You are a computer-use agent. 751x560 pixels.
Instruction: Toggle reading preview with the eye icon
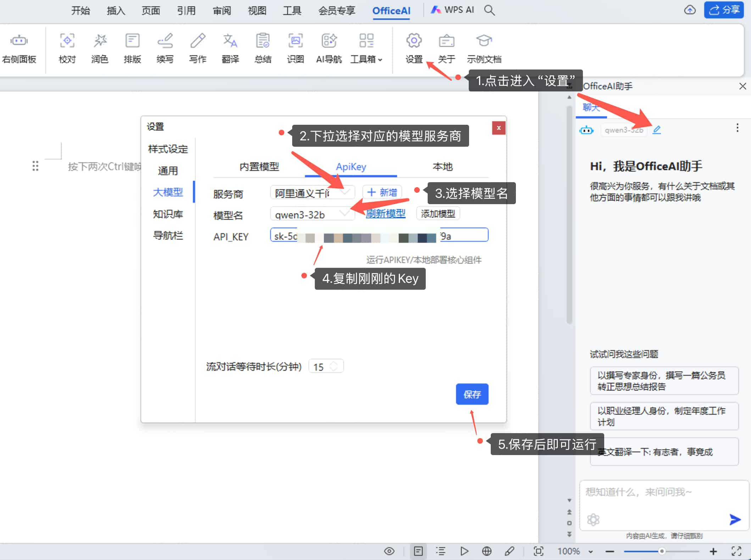[x=389, y=551]
